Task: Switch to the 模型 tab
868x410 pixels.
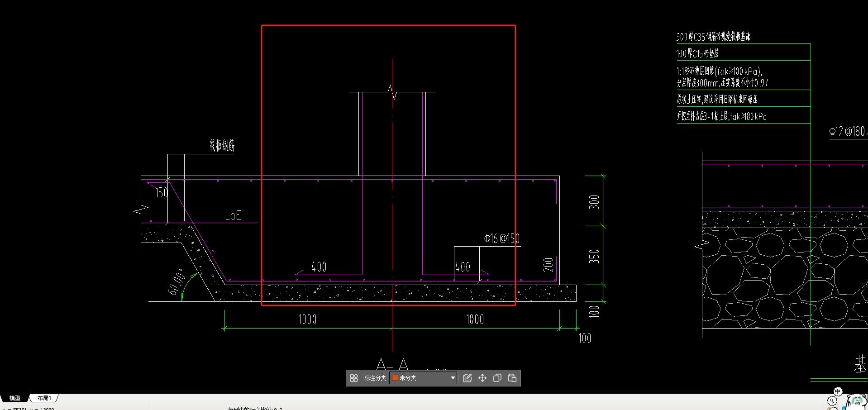Action: (x=15, y=398)
